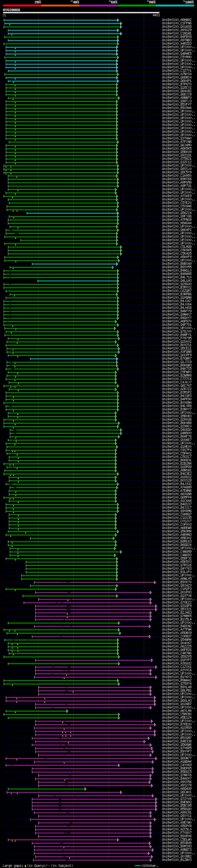Screen dimensions: 197x868
Task: Open hit UniRef100_C5LMQ9
Action: click(x=176, y=247)
